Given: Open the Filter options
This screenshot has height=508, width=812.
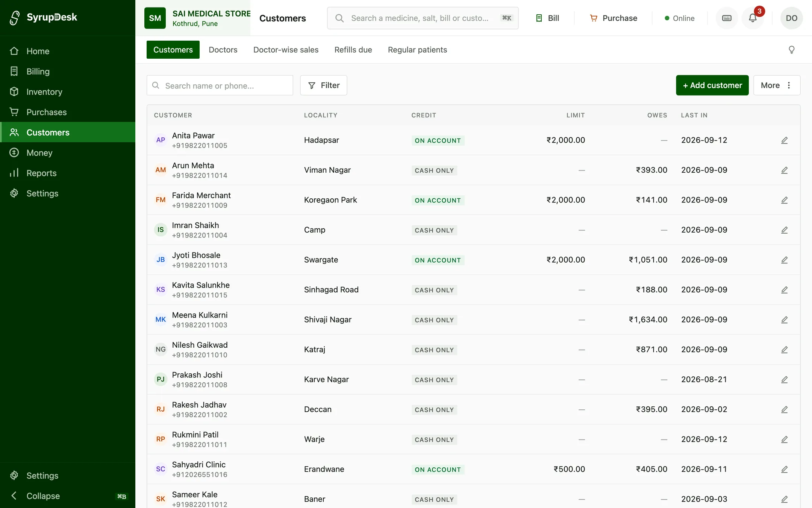Looking at the screenshot, I should tap(324, 85).
